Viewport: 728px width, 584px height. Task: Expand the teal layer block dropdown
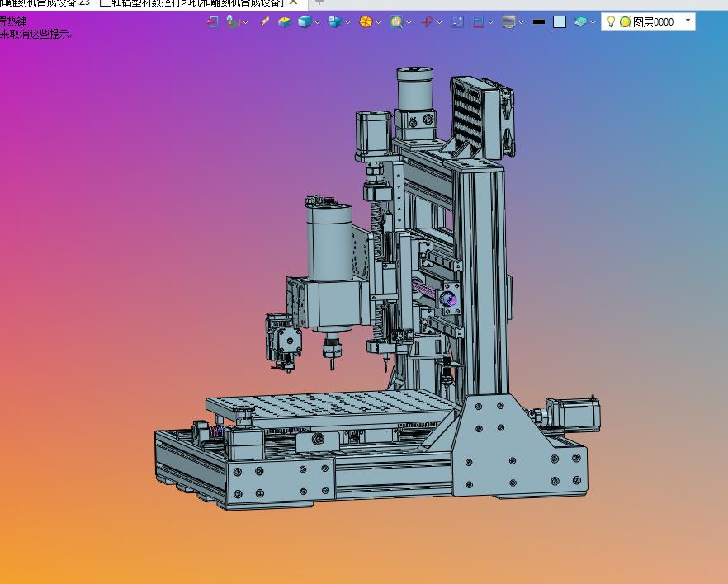coord(593,22)
